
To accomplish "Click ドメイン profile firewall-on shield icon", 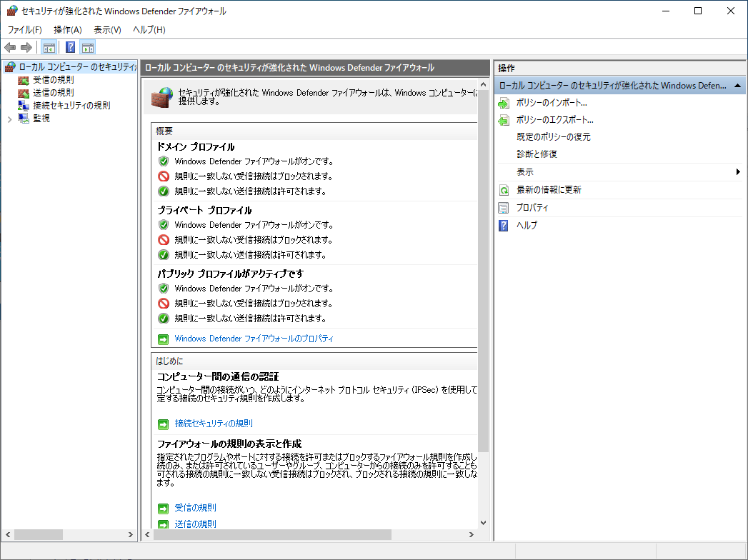I will point(164,161).
